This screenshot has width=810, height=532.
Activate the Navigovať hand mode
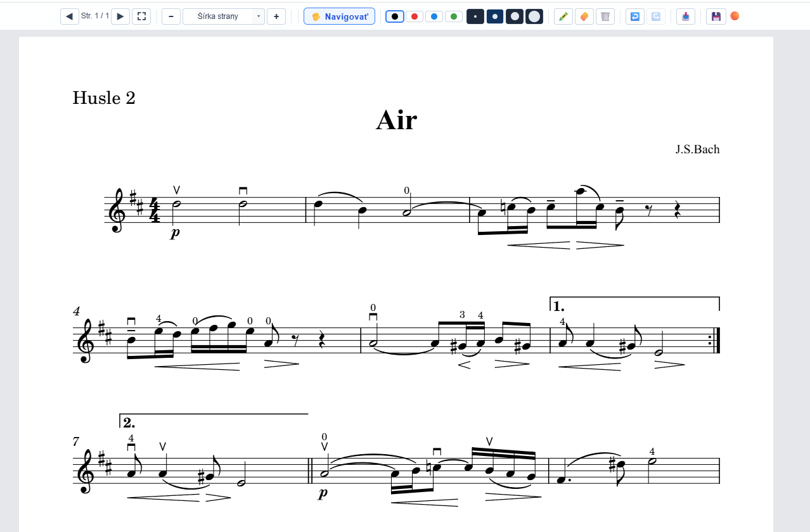[x=339, y=16]
